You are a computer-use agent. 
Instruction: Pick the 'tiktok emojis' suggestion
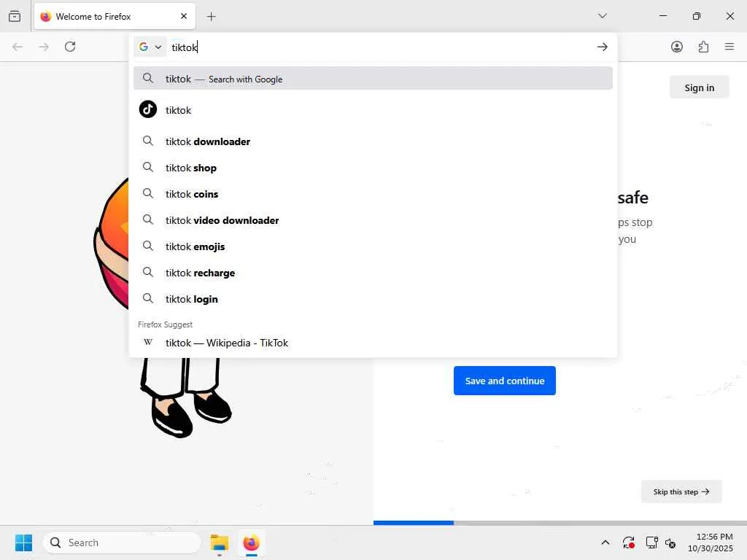point(373,246)
